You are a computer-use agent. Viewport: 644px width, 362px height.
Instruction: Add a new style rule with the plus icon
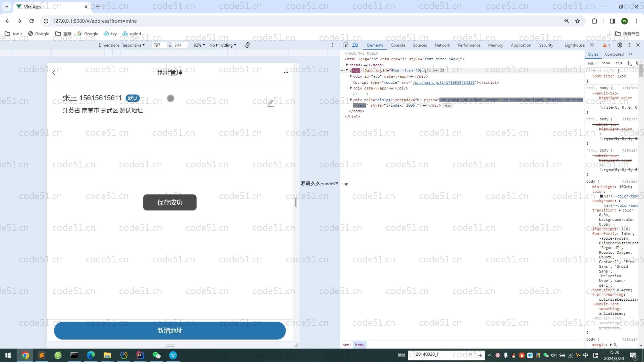629,63
